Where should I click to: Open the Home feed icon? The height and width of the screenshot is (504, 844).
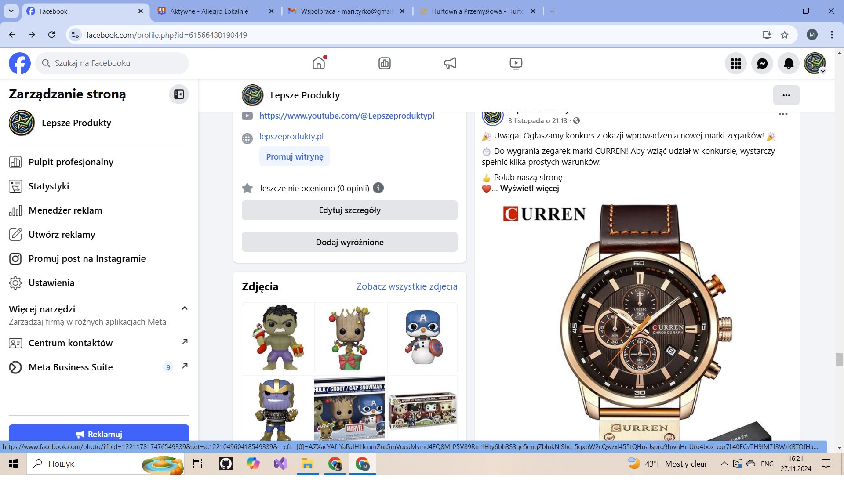pos(319,63)
